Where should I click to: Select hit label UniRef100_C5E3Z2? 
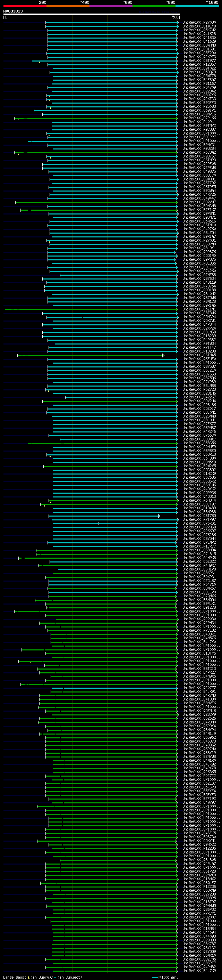[199, 562]
